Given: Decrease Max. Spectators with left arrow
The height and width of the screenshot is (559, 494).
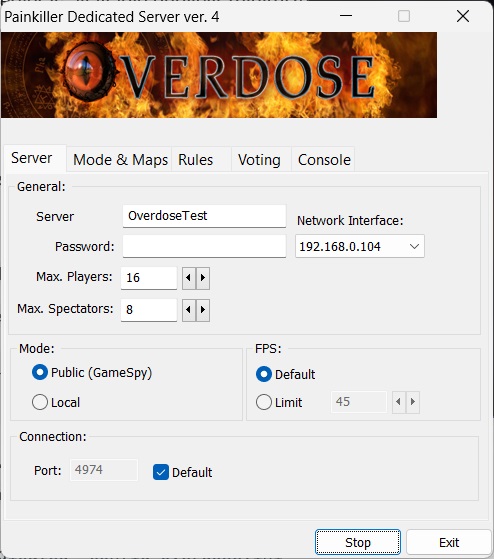Looking at the screenshot, I should click(x=189, y=310).
